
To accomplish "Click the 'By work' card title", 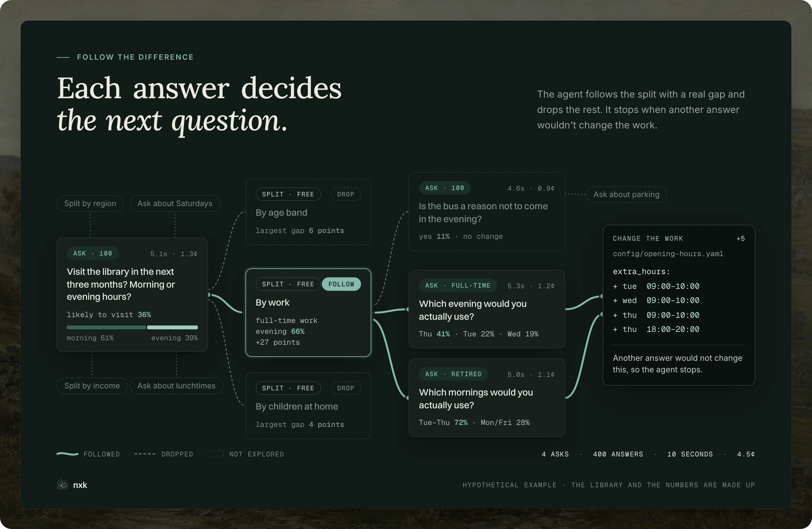I will (x=272, y=303).
